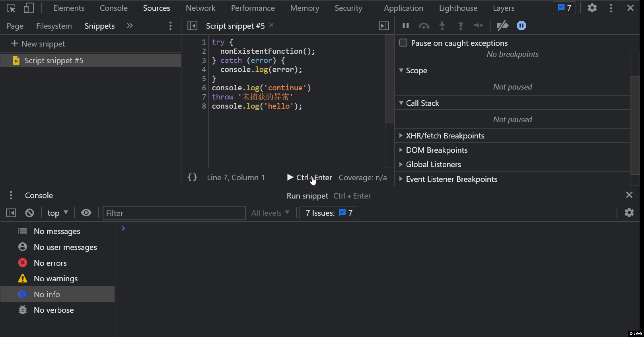Screen dimensions: 644x337
Task: Click step out of function icon
Action: (461, 26)
